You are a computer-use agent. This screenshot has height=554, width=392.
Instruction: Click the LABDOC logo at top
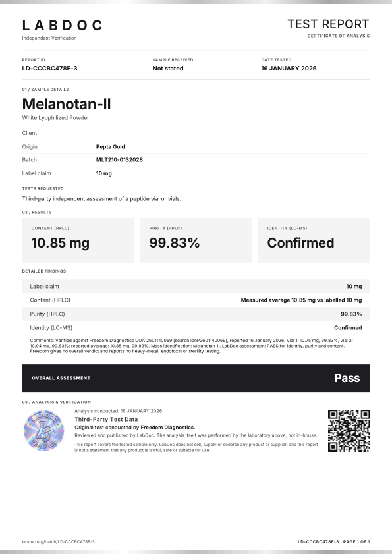click(x=62, y=26)
